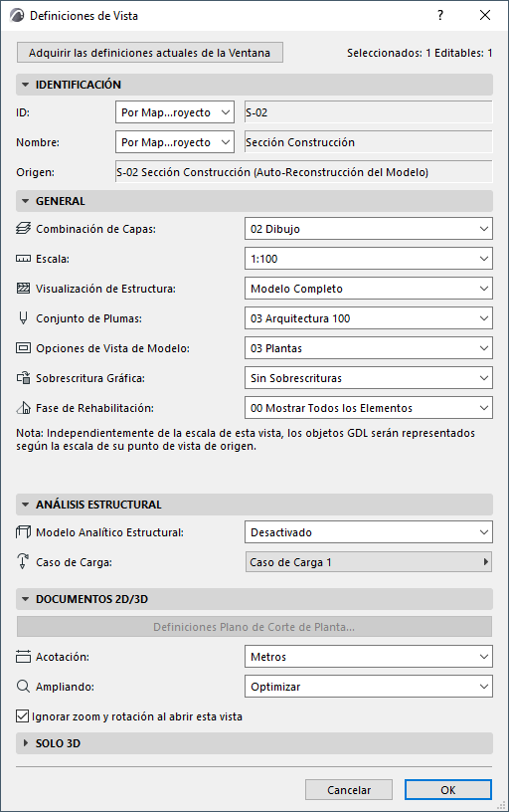The height and width of the screenshot is (812, 509).
Task: Click the Acotación dimension icon
Action: click(x=23, y=657)
